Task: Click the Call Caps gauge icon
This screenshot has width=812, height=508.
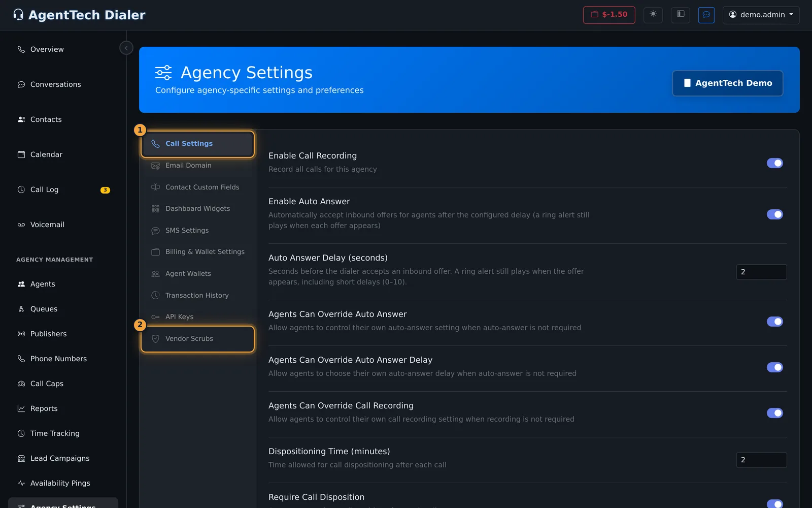Action: pyautogui.click(x=21, y=384)
